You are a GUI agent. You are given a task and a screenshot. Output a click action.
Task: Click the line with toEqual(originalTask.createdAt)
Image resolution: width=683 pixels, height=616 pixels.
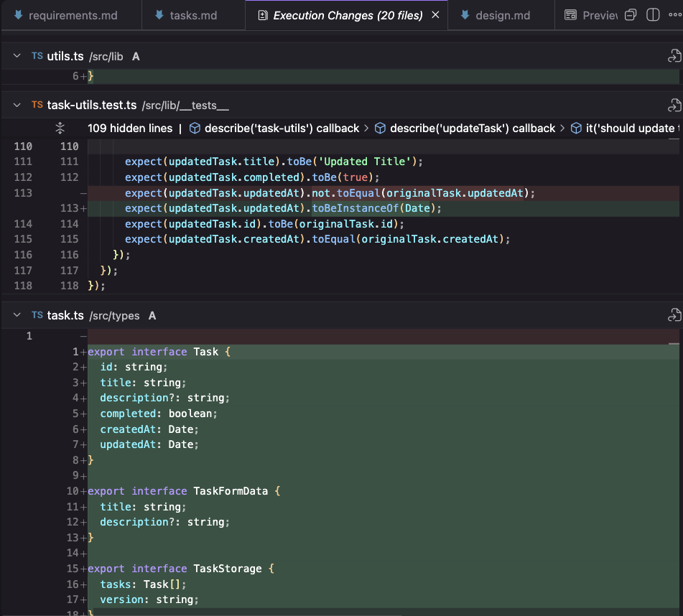384,239
